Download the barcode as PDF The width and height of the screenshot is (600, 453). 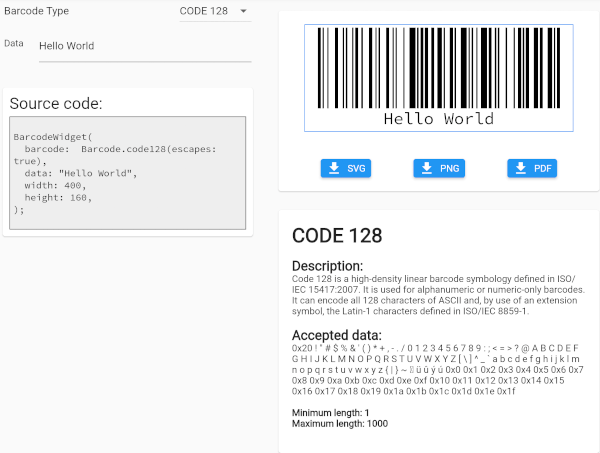pyautogui.click(x=532, y=168)
